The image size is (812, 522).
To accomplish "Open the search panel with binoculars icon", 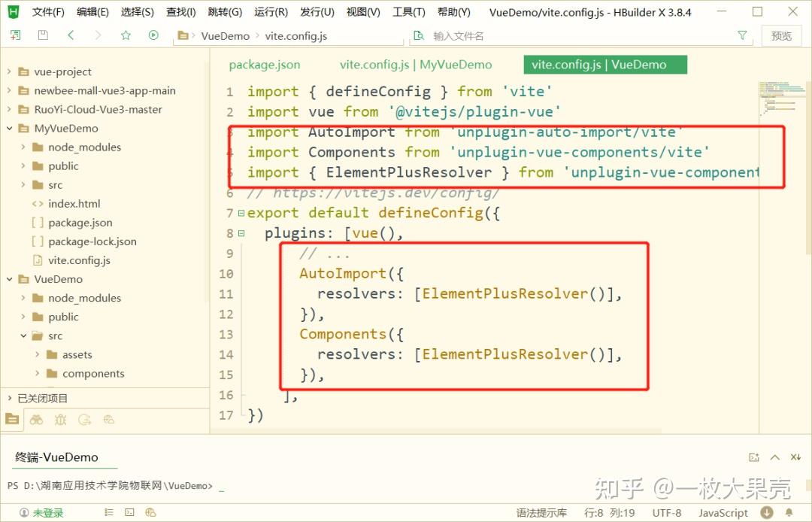I will [36, 420].
